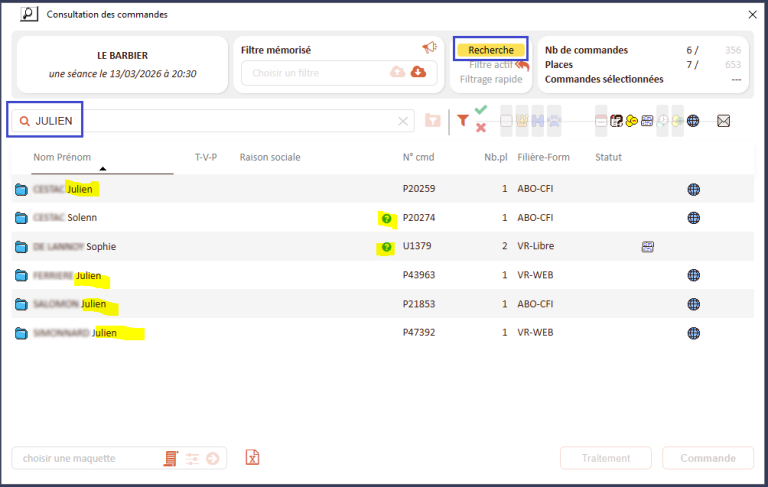Export the list with the Excel icon

click(252, 458)
